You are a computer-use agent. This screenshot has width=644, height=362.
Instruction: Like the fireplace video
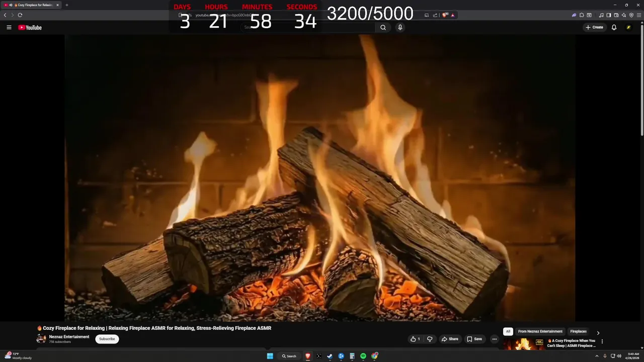point(415,339)
